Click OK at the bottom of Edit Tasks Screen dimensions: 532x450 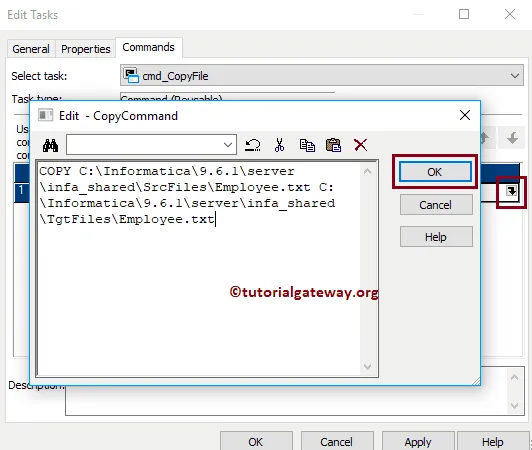click(256, 441)
